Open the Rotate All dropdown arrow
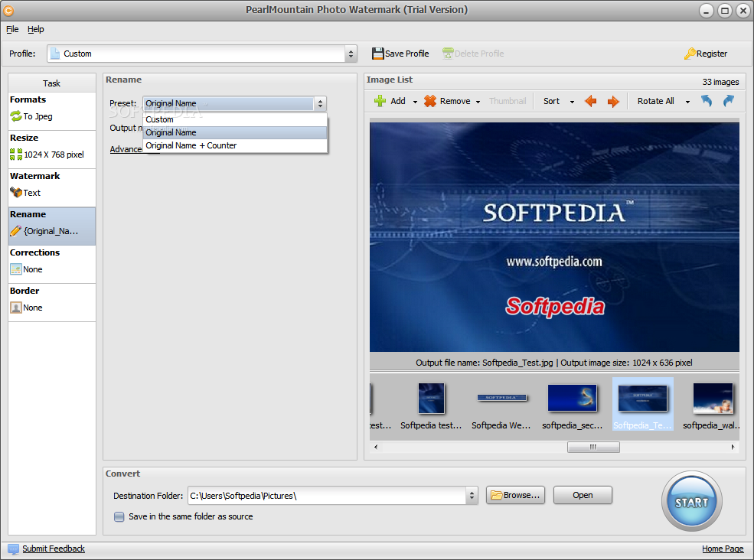754x560 pixels. pos(687,102)
